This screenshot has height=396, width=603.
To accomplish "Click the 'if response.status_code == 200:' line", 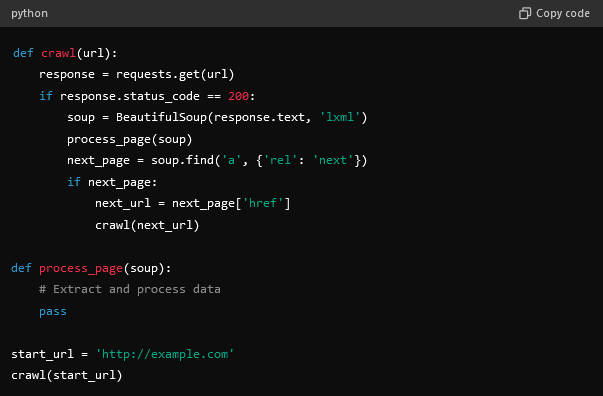I will (147, 96).
